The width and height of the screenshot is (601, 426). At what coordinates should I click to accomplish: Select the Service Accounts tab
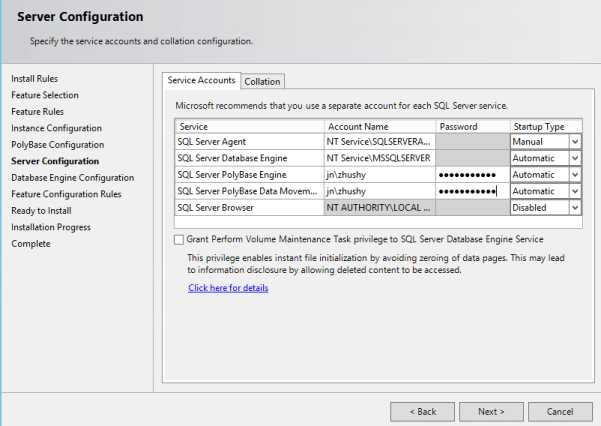tap(202, 81)
